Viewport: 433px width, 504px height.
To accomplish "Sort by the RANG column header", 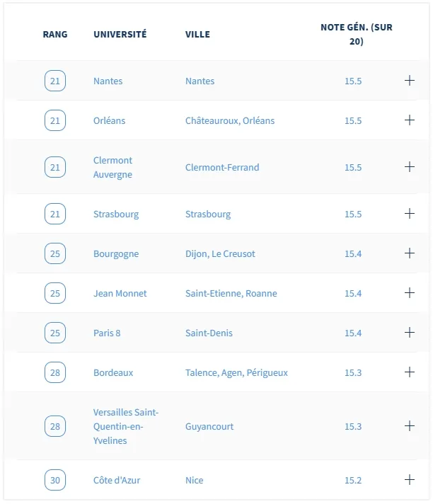I will [x=55, y=35].
